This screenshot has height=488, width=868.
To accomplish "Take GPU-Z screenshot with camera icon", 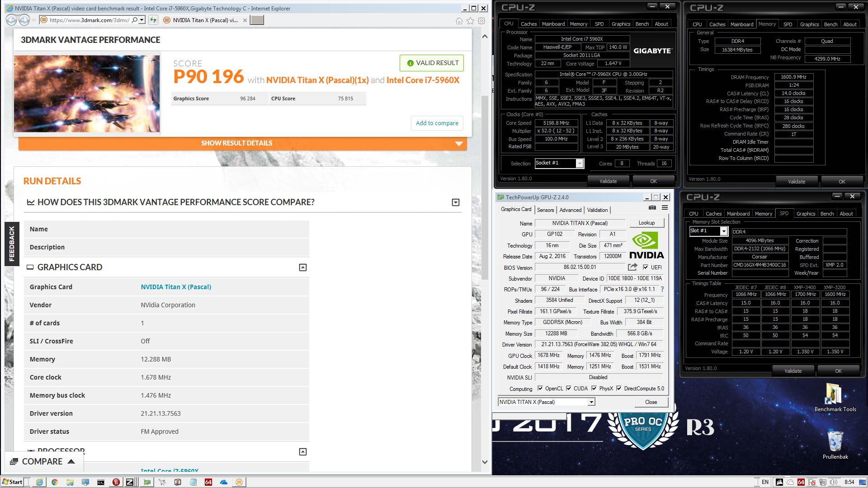I will point(652,208).
